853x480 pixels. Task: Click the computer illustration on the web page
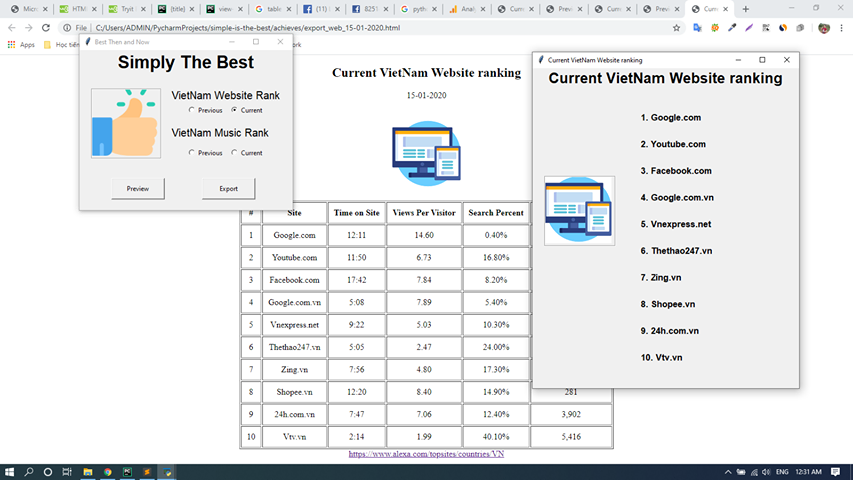(x=426, y=153)
